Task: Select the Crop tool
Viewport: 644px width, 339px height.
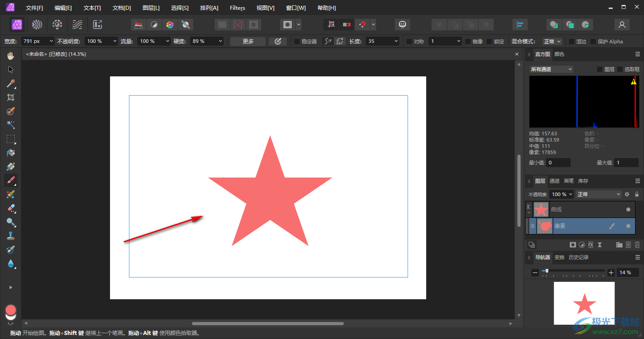Action: click(x=11, y=97)
